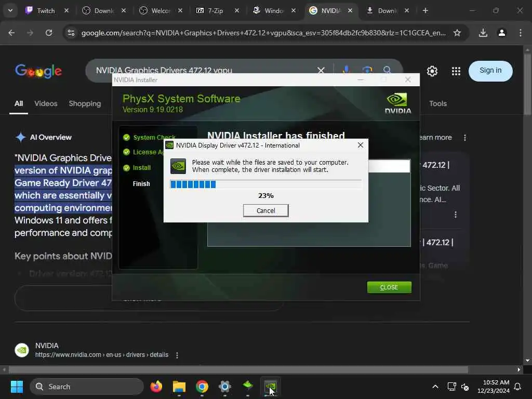Open the tab search dropdown arrow

(x=10, y=10)
